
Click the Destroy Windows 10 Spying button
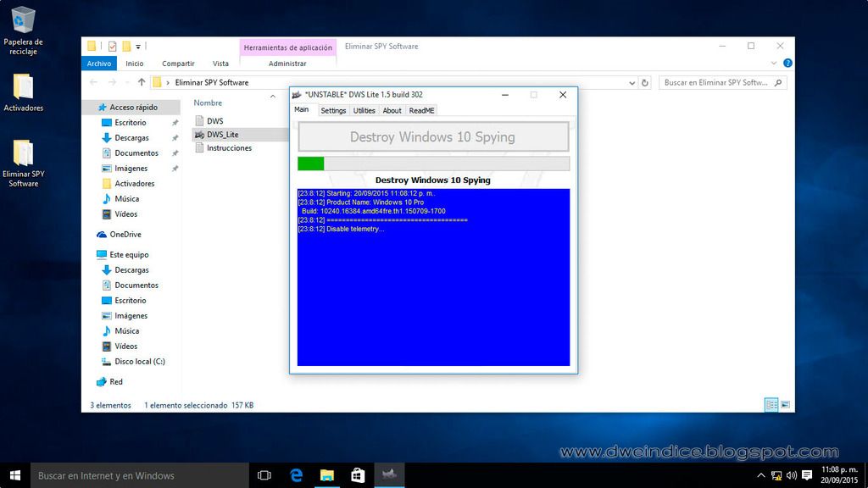coord(433,137)
